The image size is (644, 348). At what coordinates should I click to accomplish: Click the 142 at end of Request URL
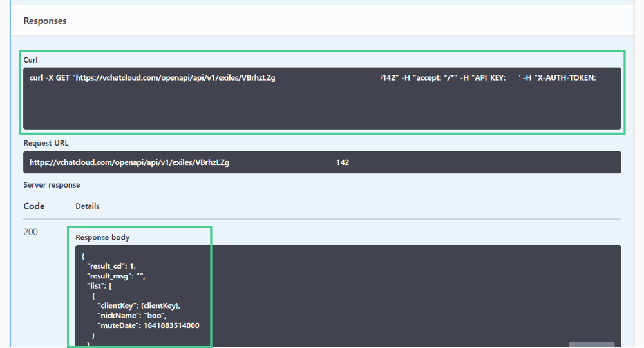click(343, 162)
